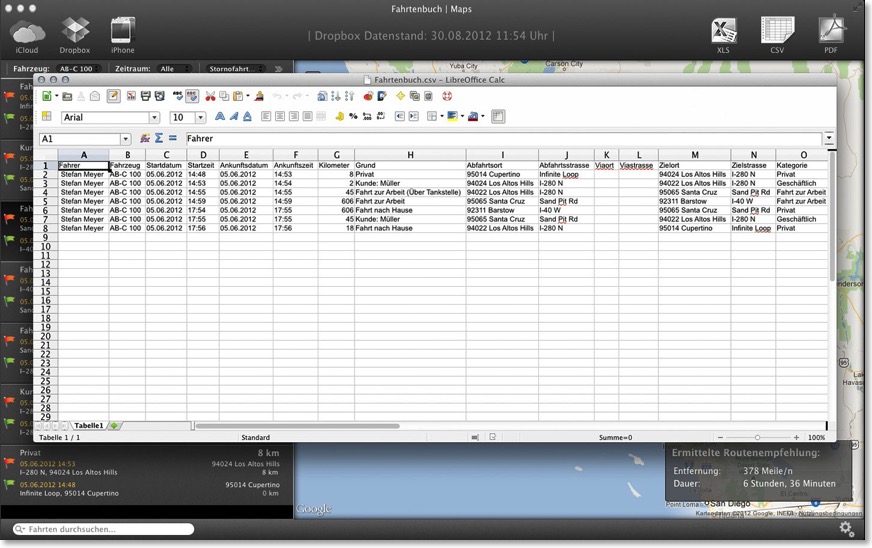Toggle Bold formatting
The height and width of the screenshot is (548, 872).
point(220,116)
